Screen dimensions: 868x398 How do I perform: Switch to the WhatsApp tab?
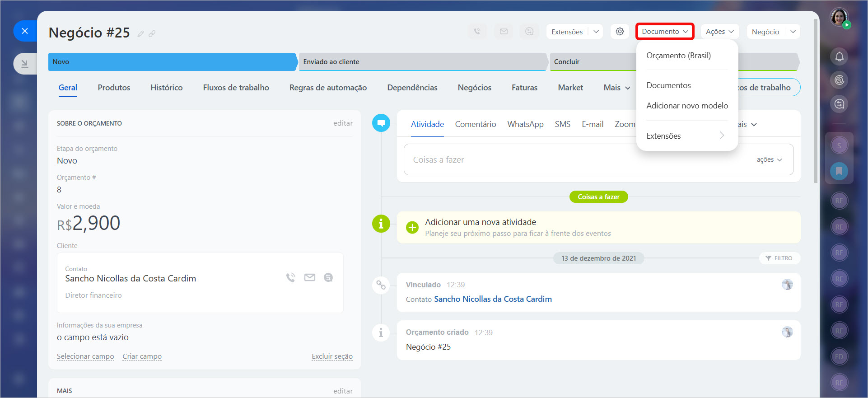525,124
